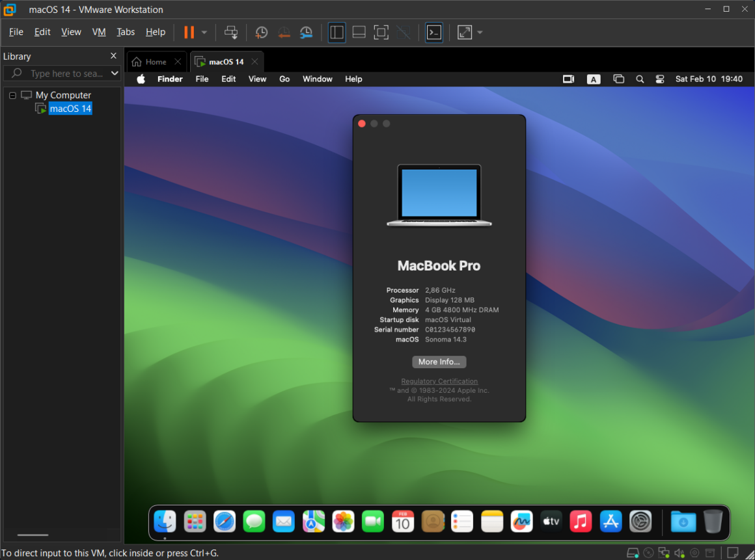Open the snapshot manager
Screen dimensions: 755x560
pos(307,33)
